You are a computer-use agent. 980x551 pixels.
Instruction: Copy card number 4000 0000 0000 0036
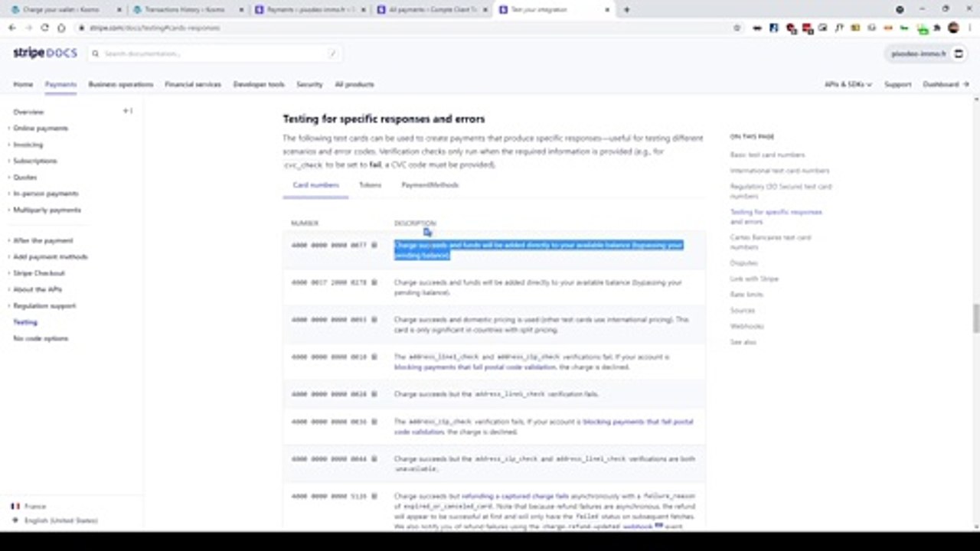click(x=374, y=422)
